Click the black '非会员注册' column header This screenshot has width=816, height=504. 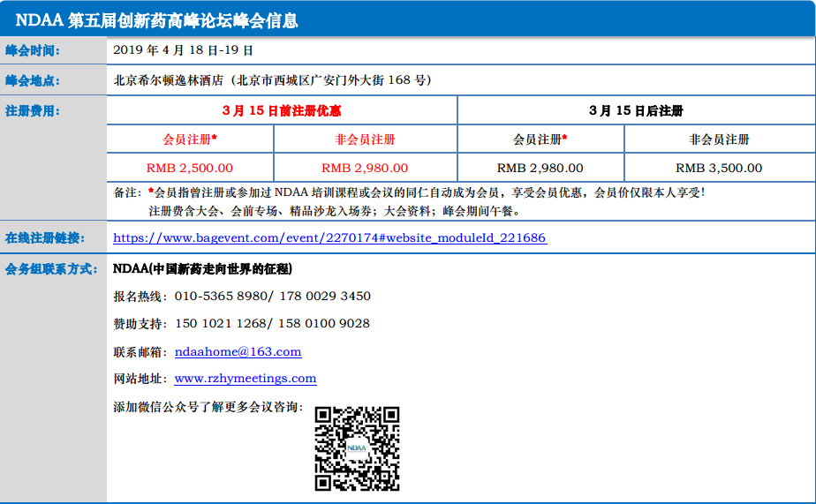point(719,139)
